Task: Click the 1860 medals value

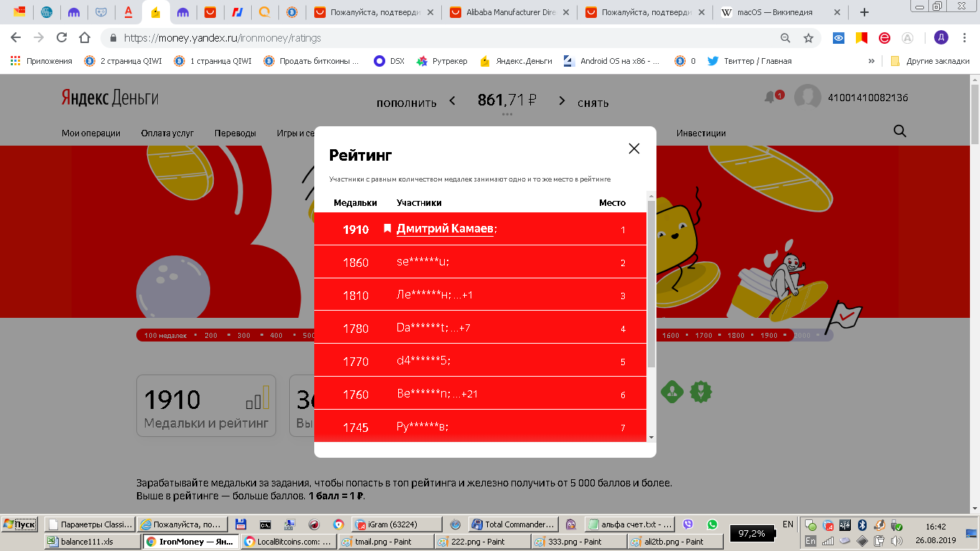Action: point(356,263)
